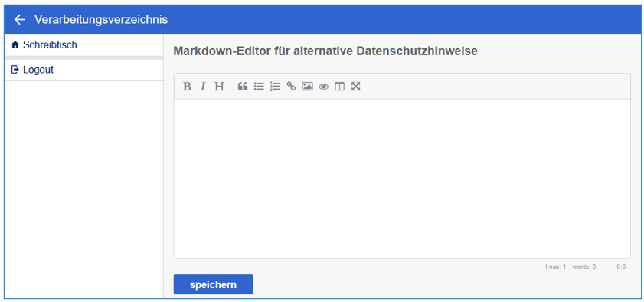The height and width of the screenshot is (302, 644).
Task: Insert a link using chain icon
Action: [x=291, y=87]
